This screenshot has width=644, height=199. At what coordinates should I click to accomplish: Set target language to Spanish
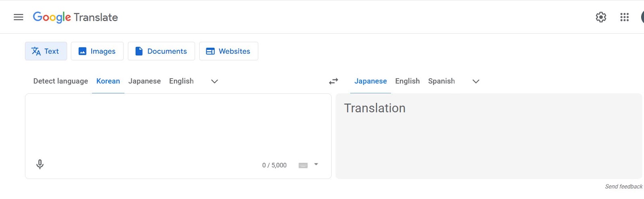441,81
